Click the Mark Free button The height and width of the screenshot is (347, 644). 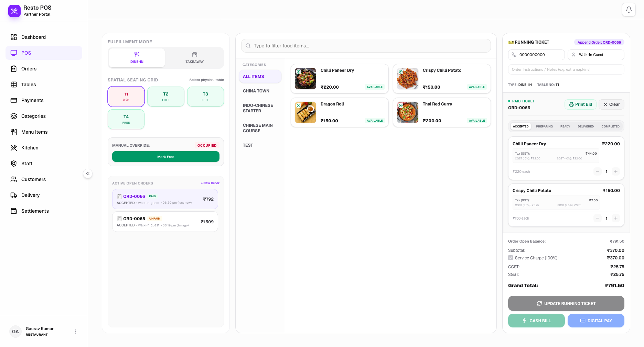click(x=166, y=157)
